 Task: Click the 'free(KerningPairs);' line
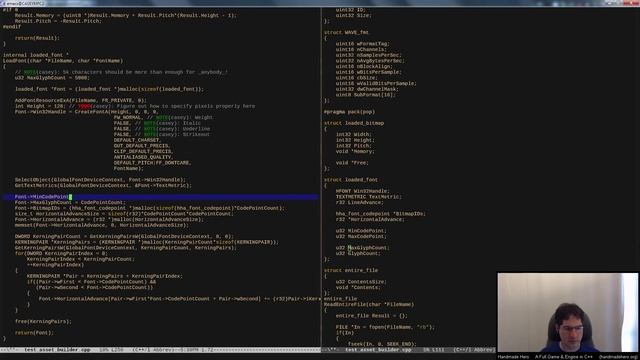point(43,322)
